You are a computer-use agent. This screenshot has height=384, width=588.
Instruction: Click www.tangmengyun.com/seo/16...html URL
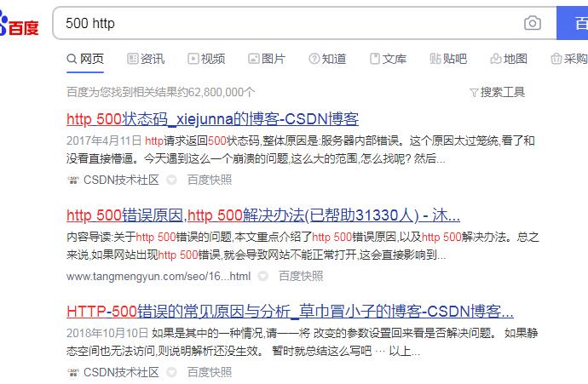pyautogui.click(x=159, y=277)
